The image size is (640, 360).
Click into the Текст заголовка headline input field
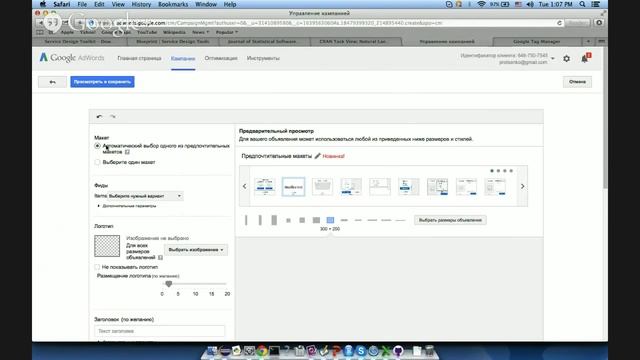[x=160, y=331]
